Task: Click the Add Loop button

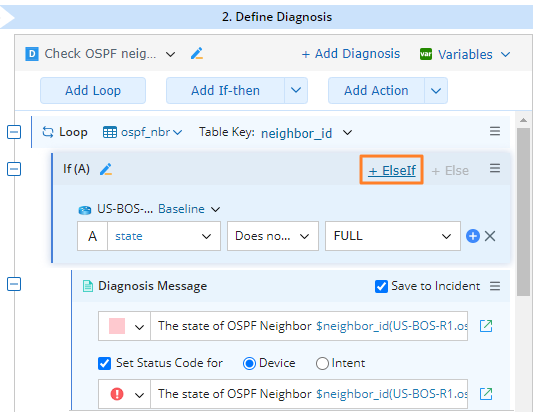Action: (93, 91)
